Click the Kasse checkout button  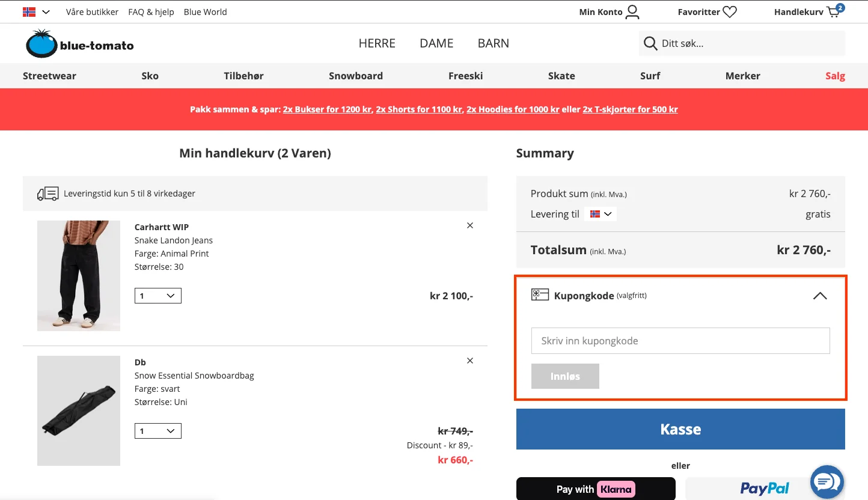tap(680, 429)
